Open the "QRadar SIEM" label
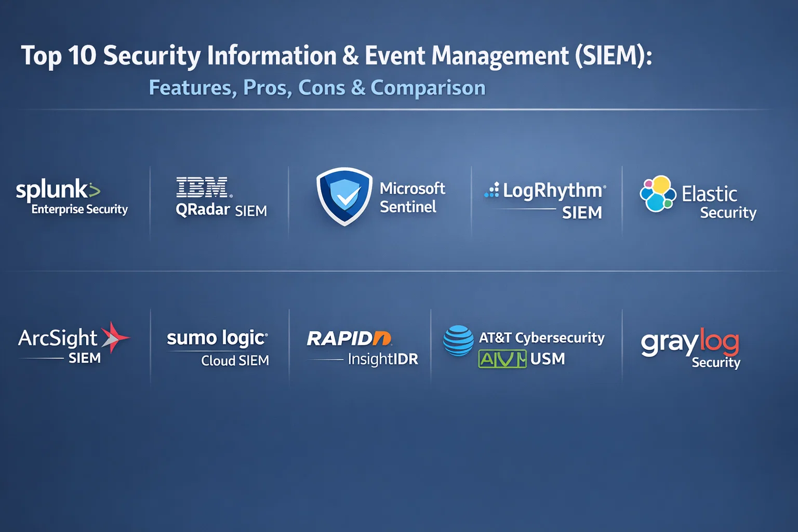 point(221,210)
